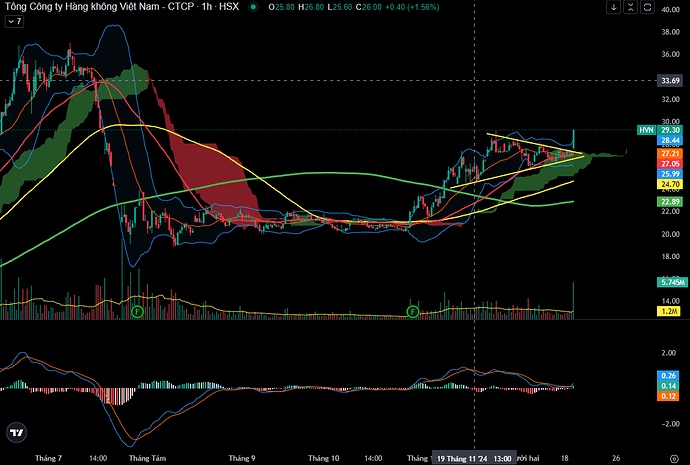Viewport: 690px width, 465px height.
Task: Select the green 29.30 last price tag
Action: click(x=671, y=130)
